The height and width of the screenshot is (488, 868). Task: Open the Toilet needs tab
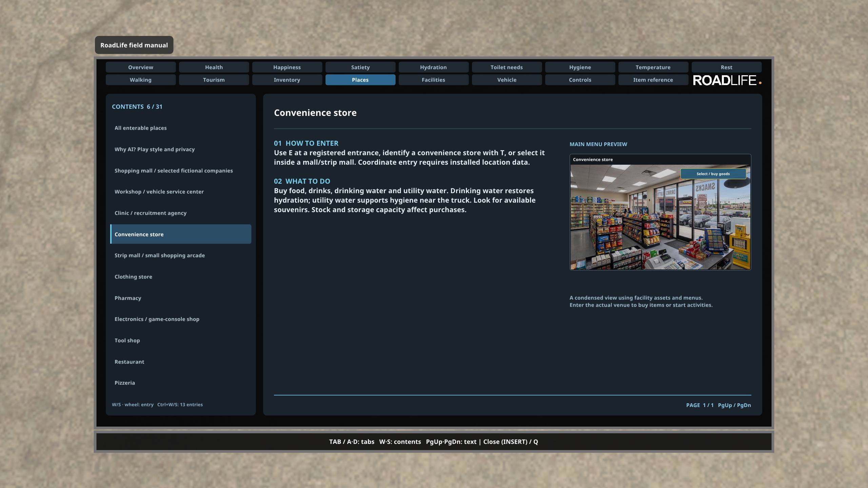[x=507, y=67]
